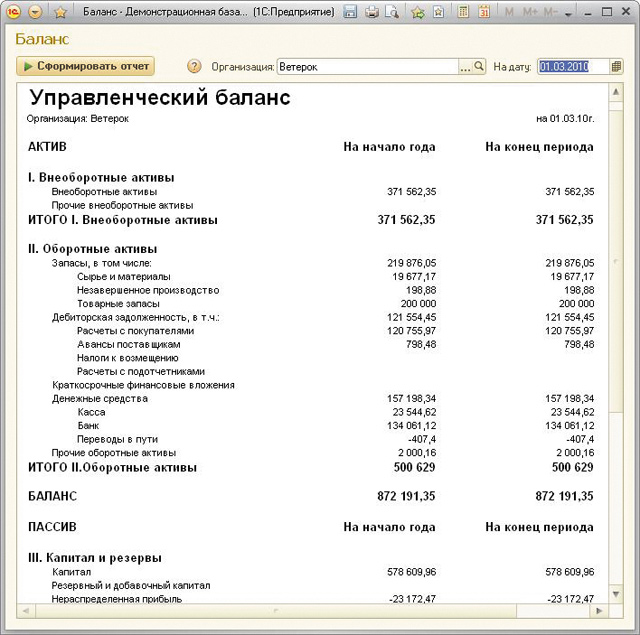Click the yellow star icon near 1C logo
The image size is (640, 635).
[x=60, y=12]
